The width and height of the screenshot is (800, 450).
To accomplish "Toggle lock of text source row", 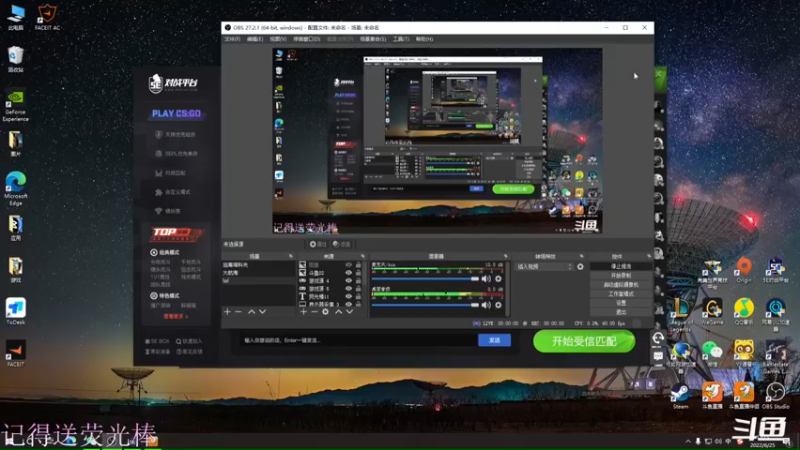I will click(358, 296).
